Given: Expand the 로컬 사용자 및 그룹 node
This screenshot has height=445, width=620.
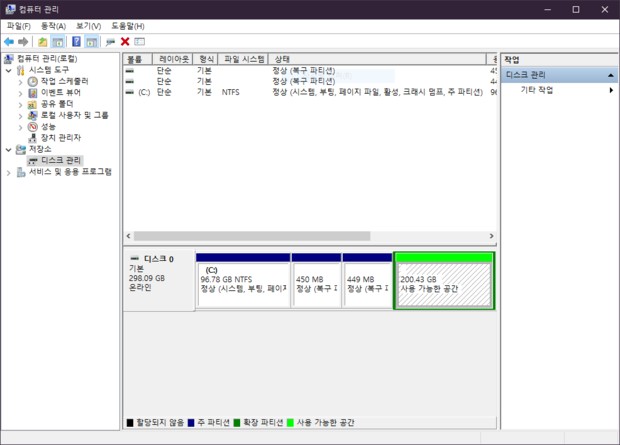Looking at the screenshot, I should (x=21, y=116).
